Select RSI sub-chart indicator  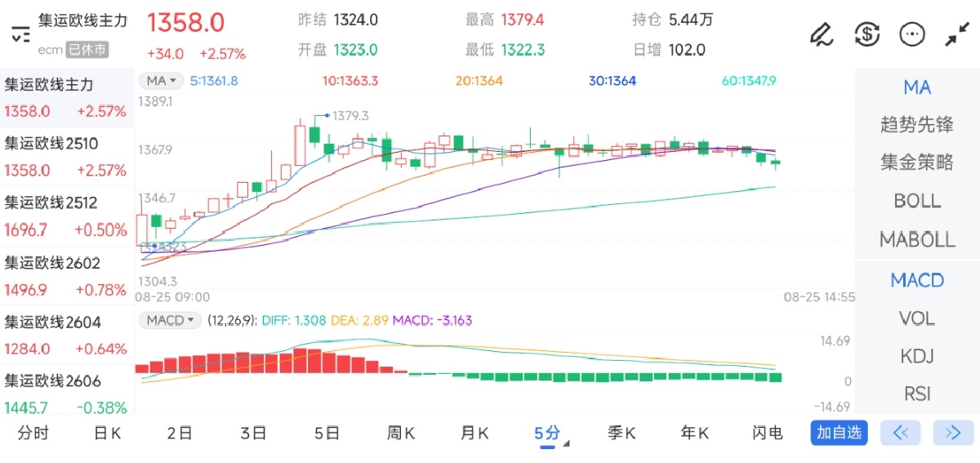tap(917, 394)
